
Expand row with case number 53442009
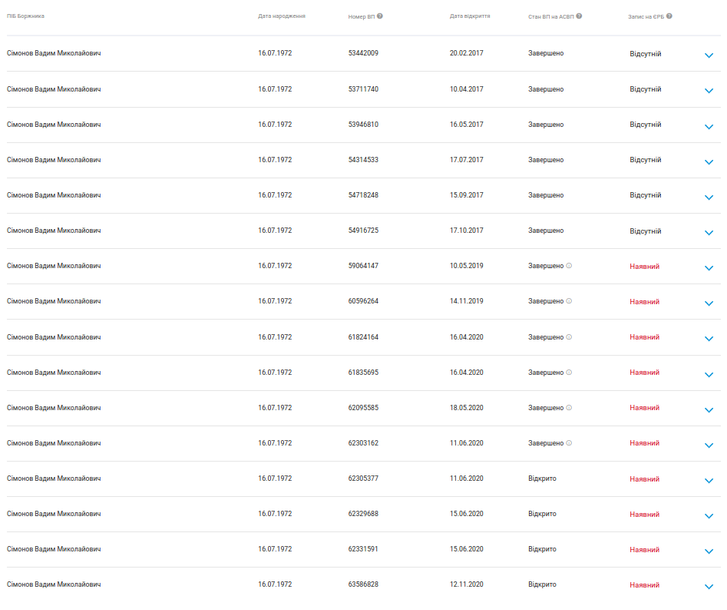point(709,55)
